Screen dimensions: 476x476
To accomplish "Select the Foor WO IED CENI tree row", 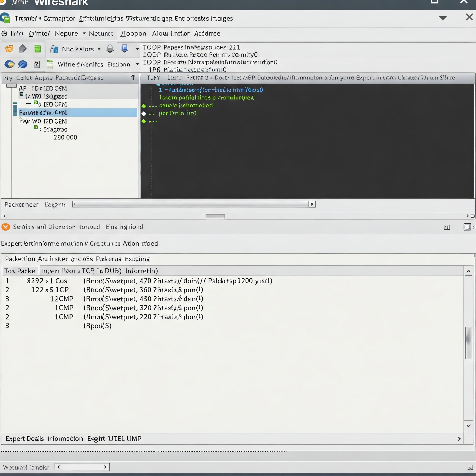I will point(44,121).
